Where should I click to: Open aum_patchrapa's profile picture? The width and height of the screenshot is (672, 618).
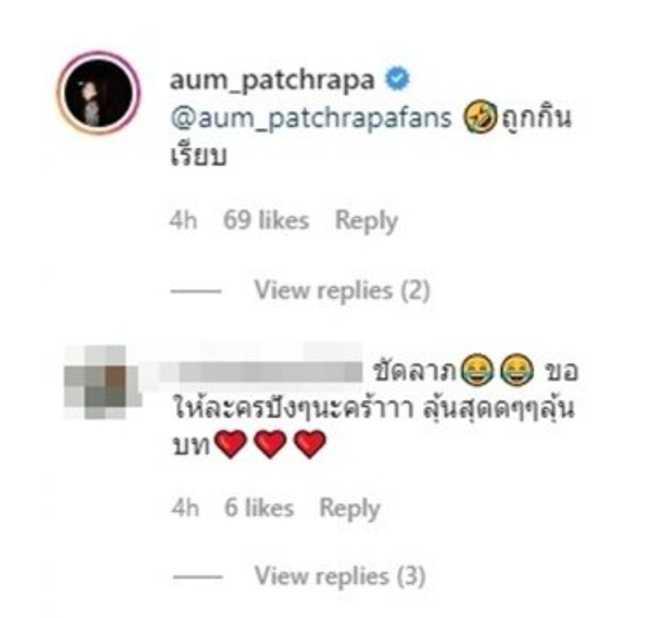coord(100,92)
